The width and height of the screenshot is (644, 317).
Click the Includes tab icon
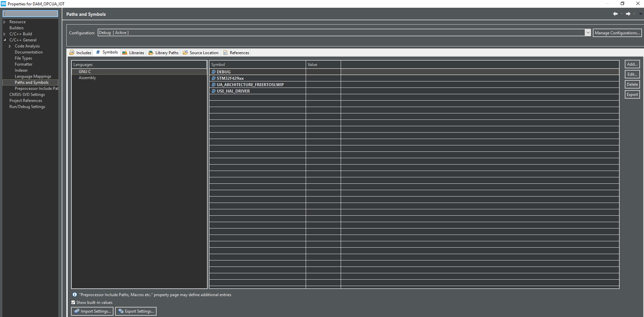[72, 52]
